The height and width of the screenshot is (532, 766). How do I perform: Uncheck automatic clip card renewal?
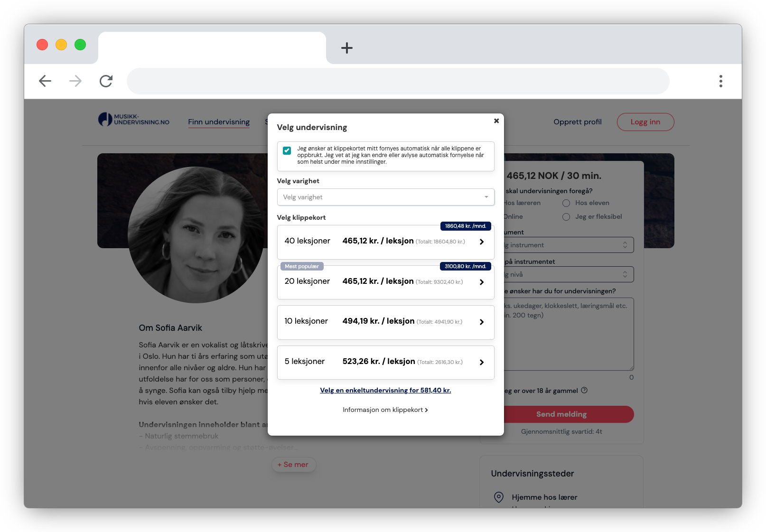click(287, 150)
